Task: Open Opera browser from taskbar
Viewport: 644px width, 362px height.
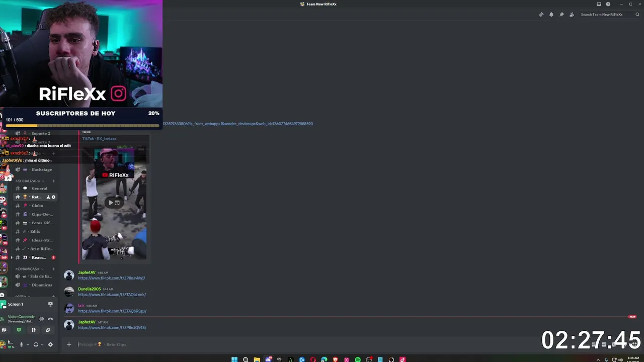Action: click(x=313, y=359)
